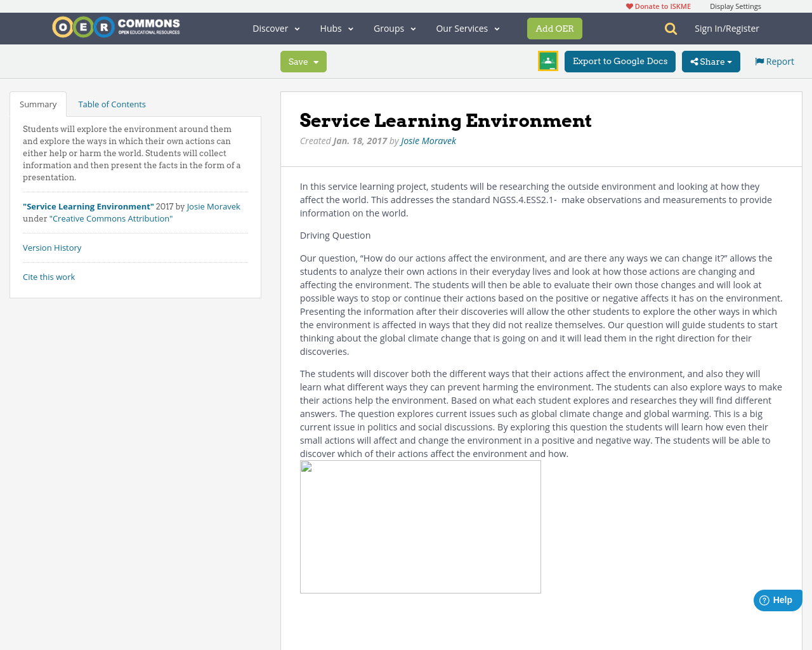Click the Driving Question text
Viewport: 812px width, 650px height.
click(x=335, y=235)
